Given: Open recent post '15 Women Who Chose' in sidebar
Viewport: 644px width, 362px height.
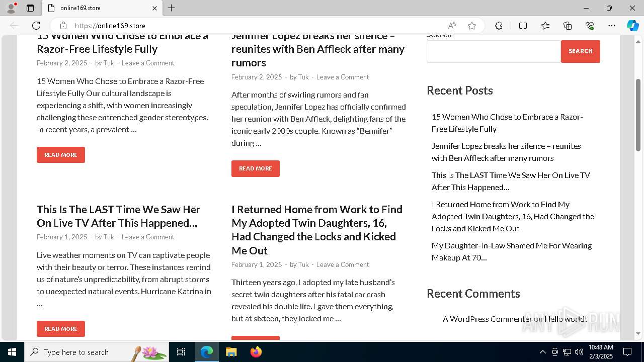Looking at the screenshot, I should coord(507,123).
